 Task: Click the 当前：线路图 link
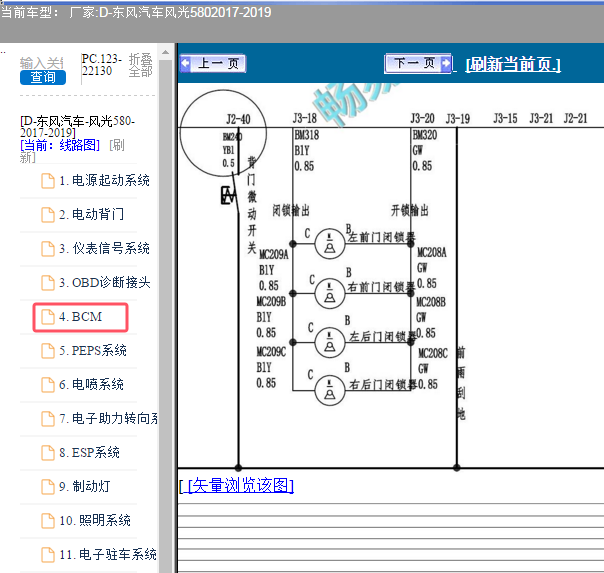pyautogui.click(x=60, y=145)
